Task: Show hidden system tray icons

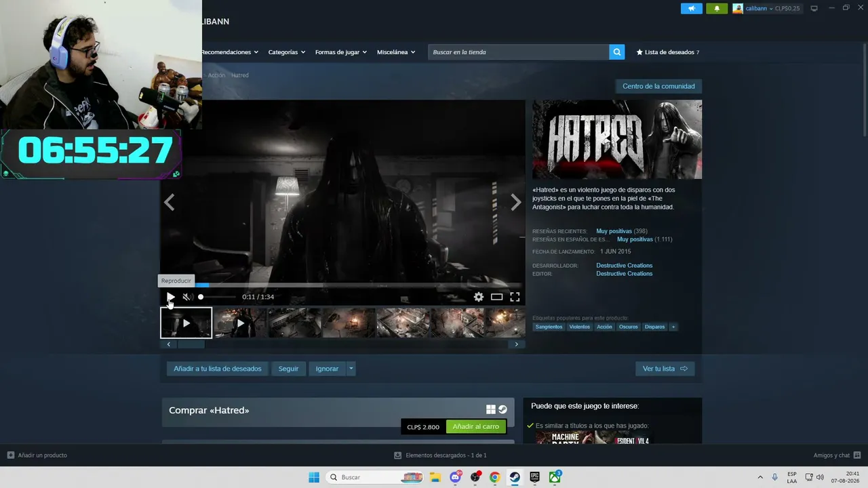Action: (x=759, y=477)
